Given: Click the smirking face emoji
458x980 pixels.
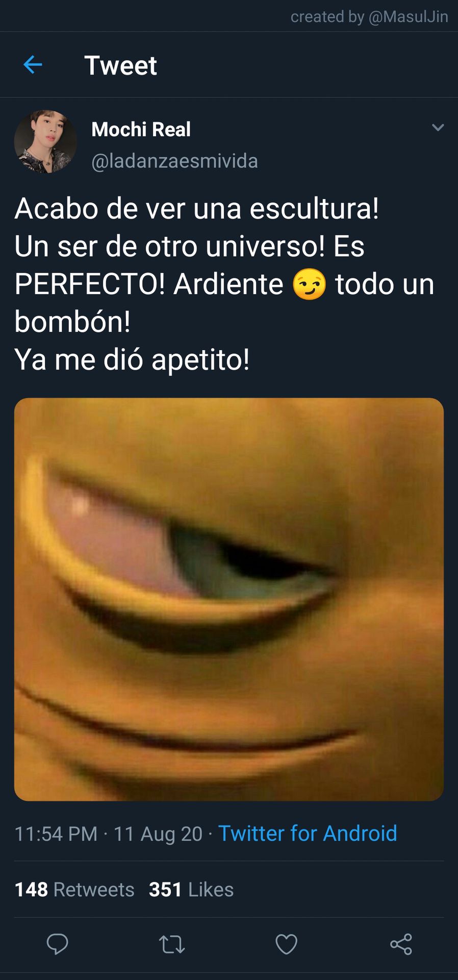Looking at the screenshot, I should click(x=309, y=284).
